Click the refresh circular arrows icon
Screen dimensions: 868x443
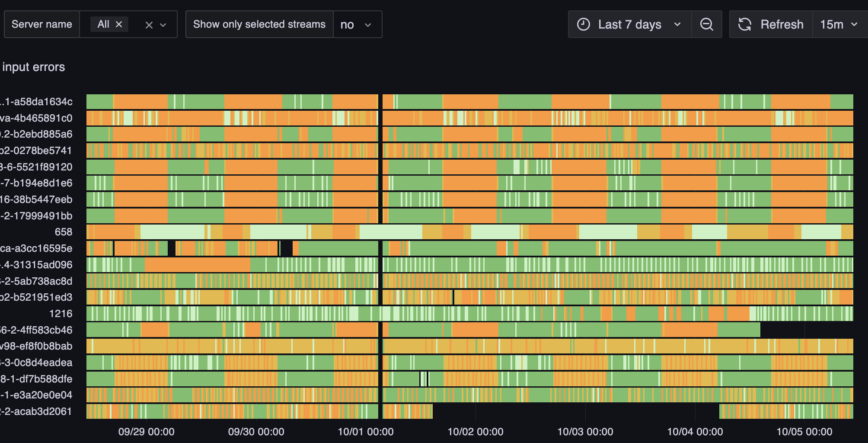pos(744,24)
